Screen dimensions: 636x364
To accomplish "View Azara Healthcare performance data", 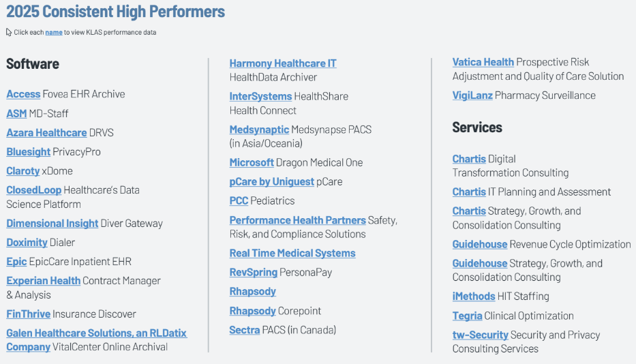I will tap(46, 132).
